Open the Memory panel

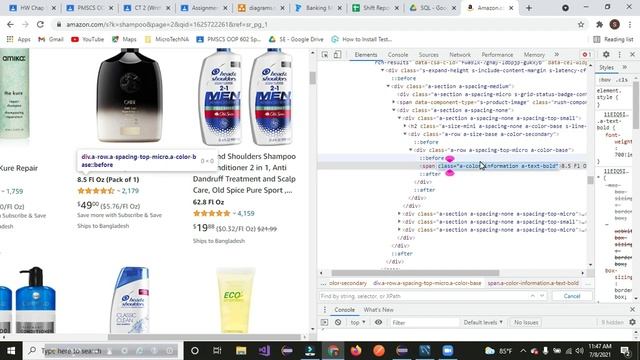(534, 54)
